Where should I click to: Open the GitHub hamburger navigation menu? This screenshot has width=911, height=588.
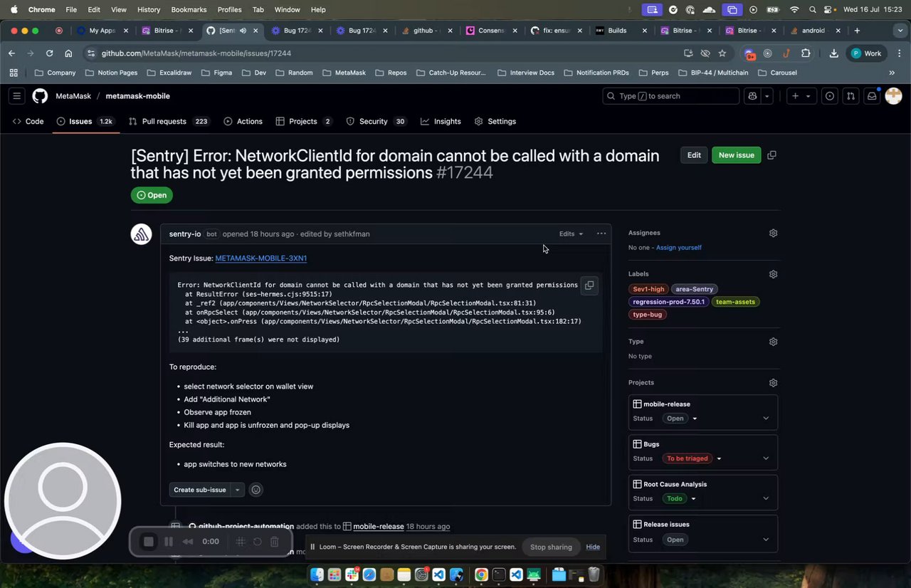pyautogui.click(x=17, y=96)
